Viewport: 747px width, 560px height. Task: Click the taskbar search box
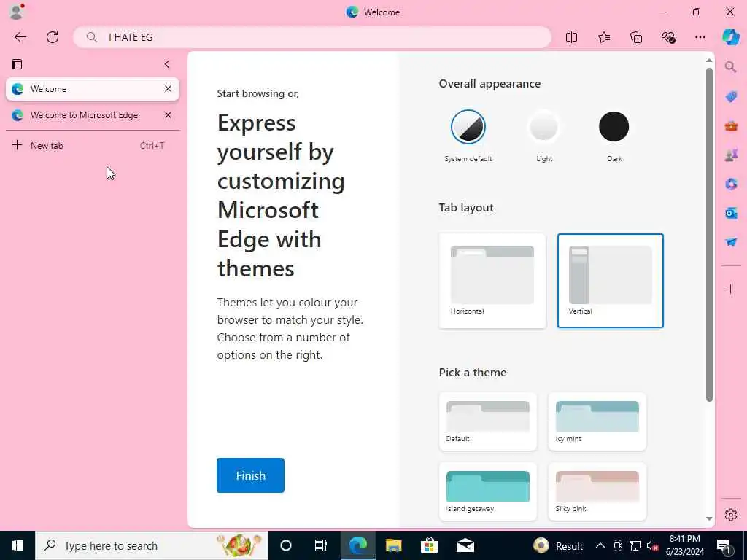[152, 545]
